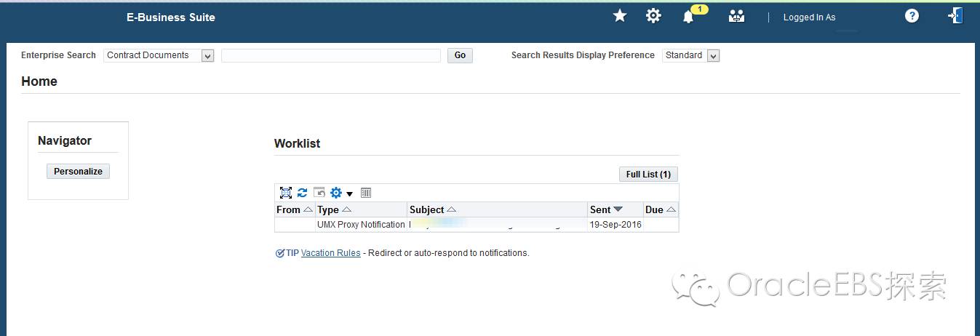Open the notifications bell icon
This screenshot has height=336, width=980.
point(688,17)
